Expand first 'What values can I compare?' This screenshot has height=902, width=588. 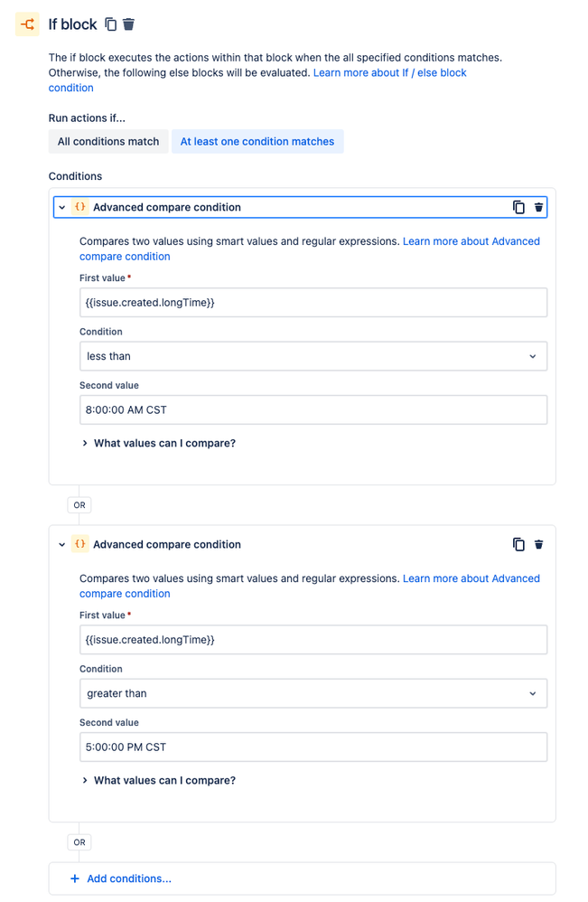164,443
